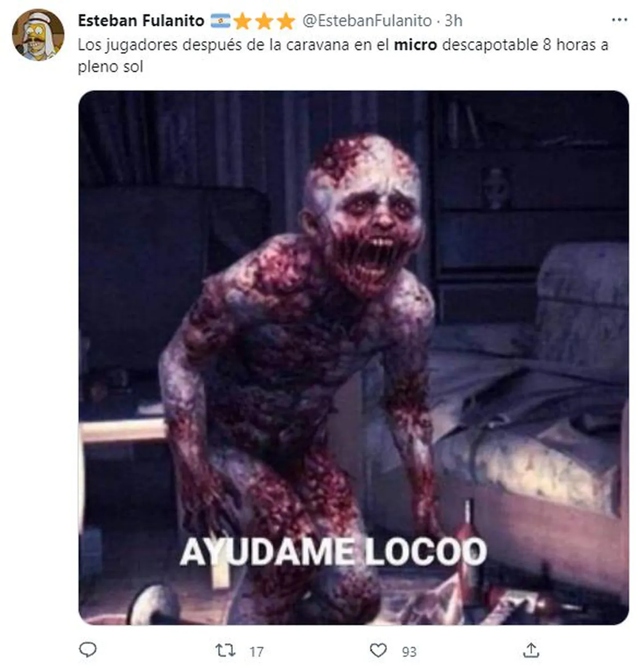This screenshot has height=672, width=641.
Task: Open the three-dot more options menu
Action: point(619,20)
